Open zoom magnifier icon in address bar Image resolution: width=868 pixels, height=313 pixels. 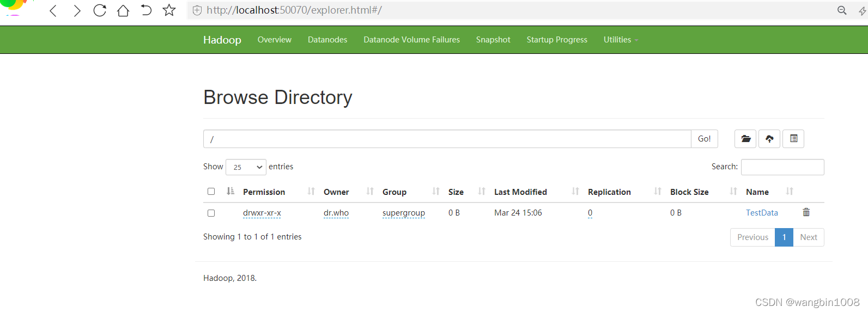[842, 10]
